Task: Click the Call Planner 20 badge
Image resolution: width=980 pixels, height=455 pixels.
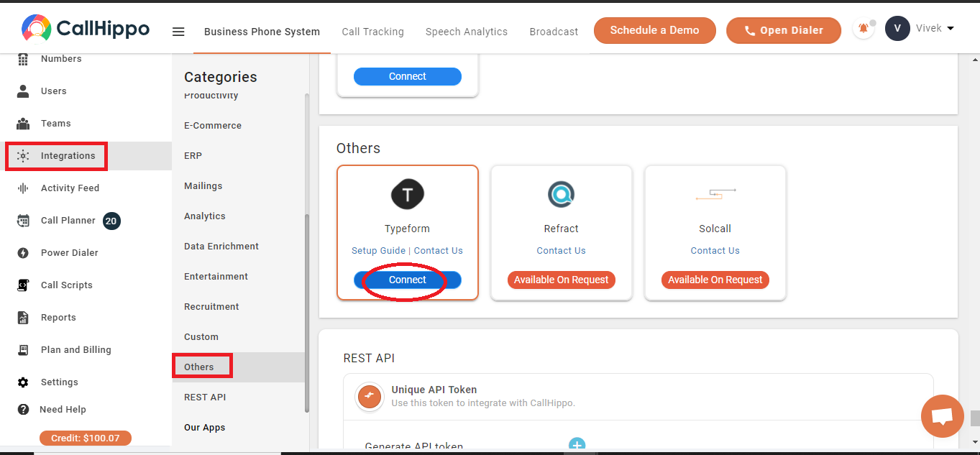Action: point(111,221)
